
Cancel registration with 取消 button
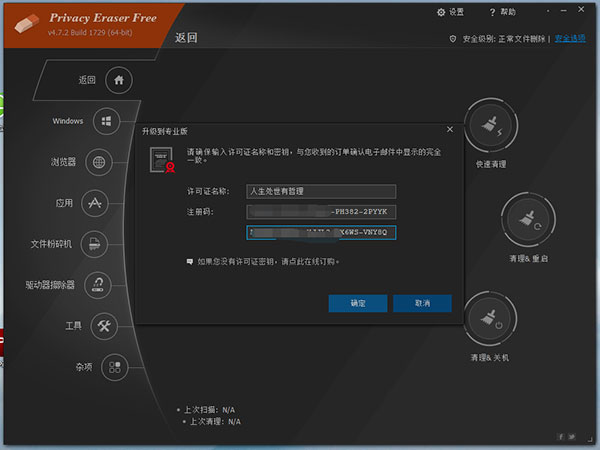(x=422, y=303)
